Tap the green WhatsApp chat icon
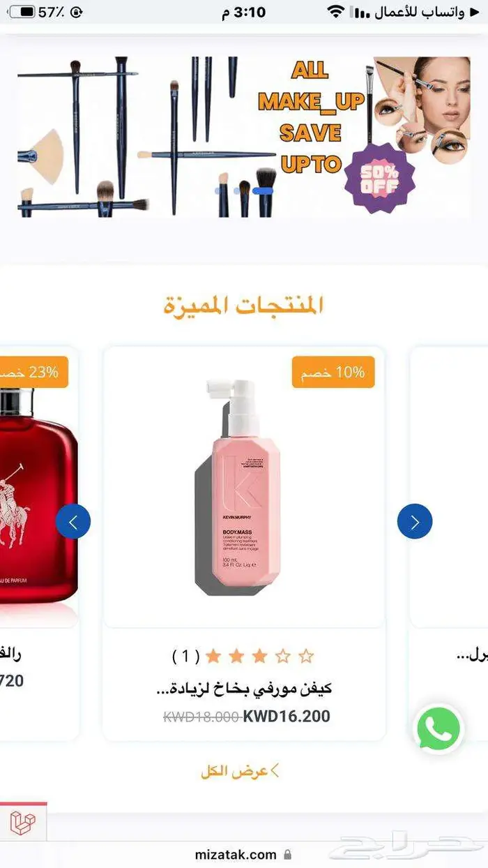Image resolution: width=488 pixels, height=868 pixels. 439,729
